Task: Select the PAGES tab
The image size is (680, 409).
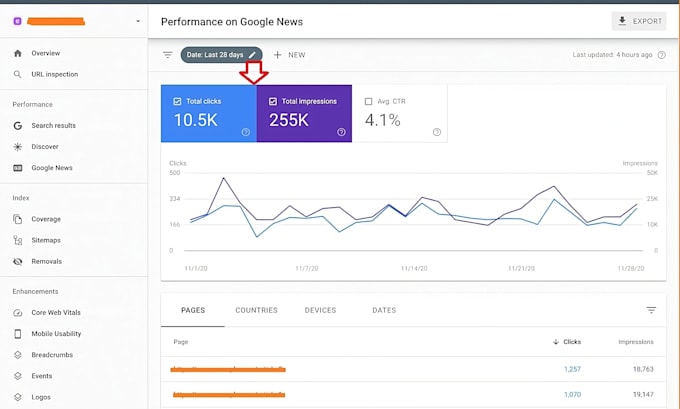Action: pyautogui.click(x=193, y=311)
